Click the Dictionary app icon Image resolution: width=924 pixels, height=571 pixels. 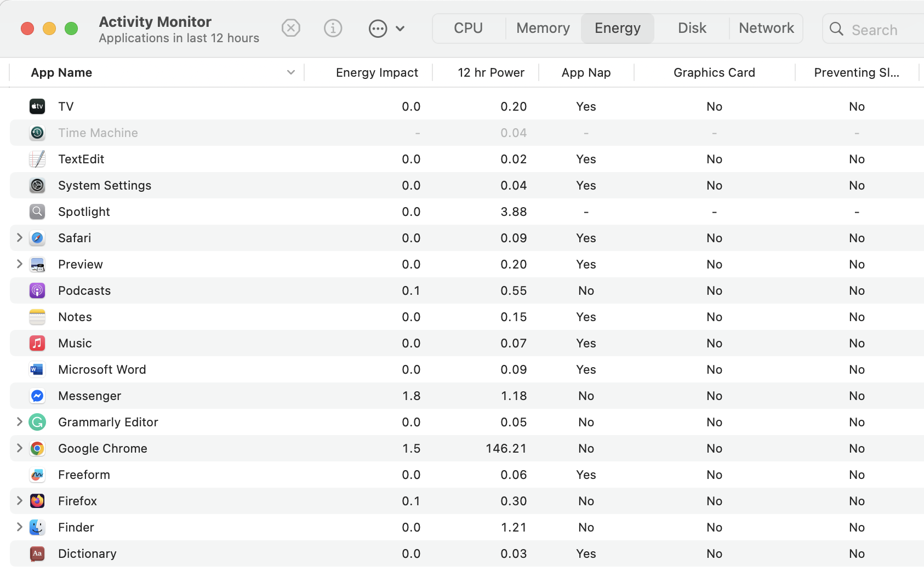tap(37, 554)
